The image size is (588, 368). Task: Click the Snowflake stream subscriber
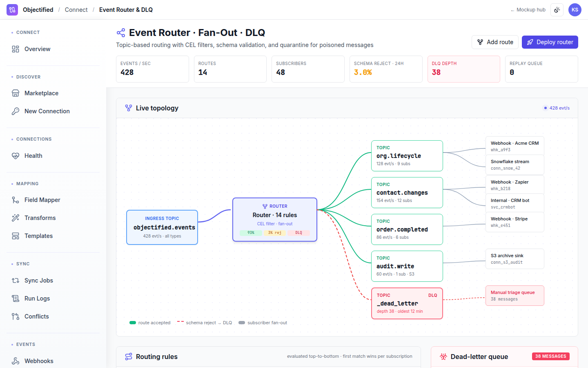(x=515, y=165)
